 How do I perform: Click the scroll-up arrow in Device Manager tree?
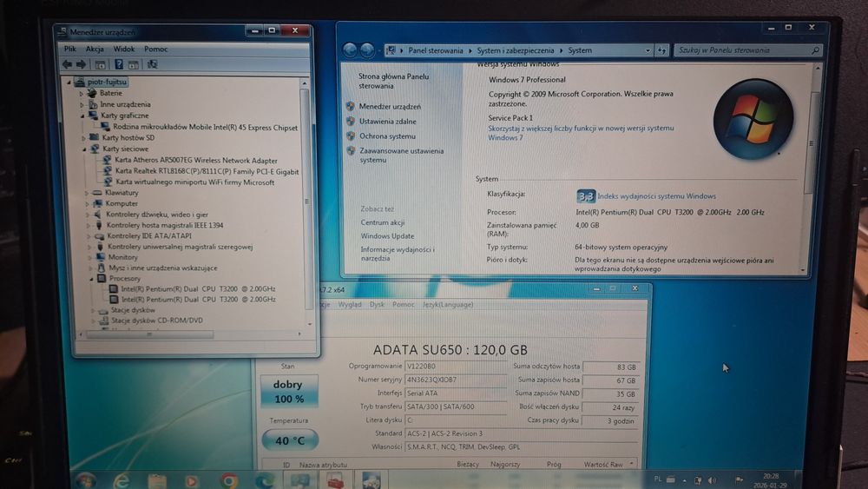click(x=305, y=83)
